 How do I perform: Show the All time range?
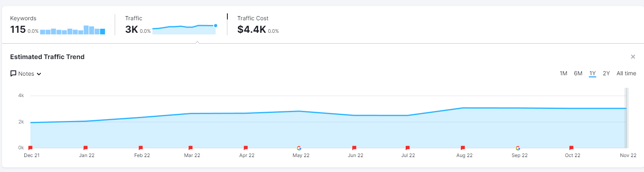[626, 73]
